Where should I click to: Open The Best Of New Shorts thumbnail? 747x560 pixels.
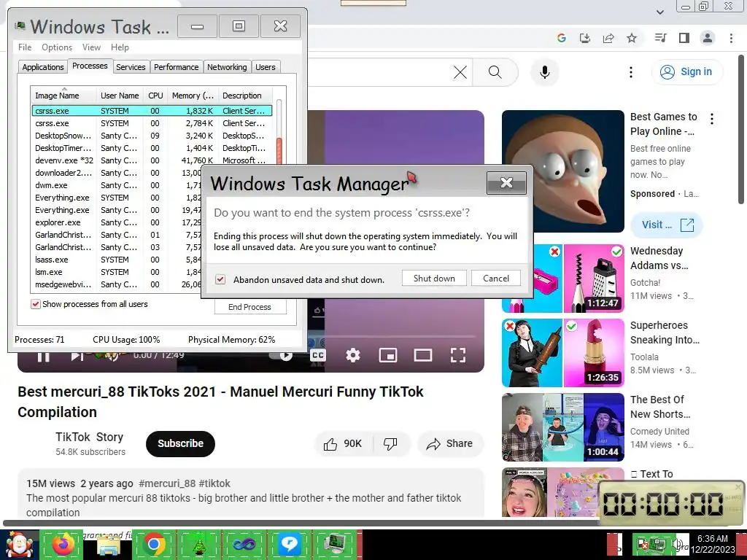[562, 427]
